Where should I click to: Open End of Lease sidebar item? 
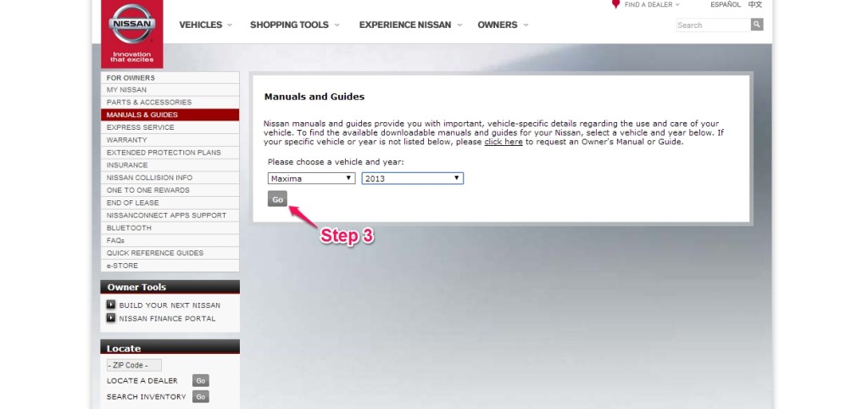170,203
